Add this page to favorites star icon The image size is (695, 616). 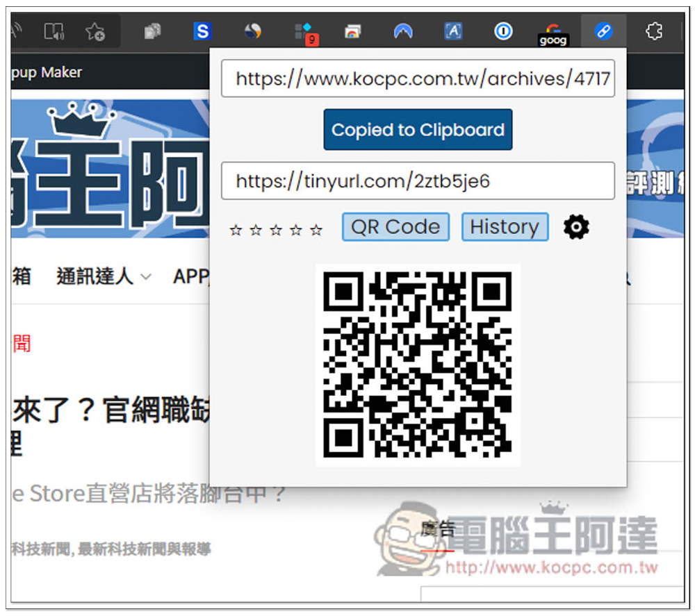coord(95,31)
